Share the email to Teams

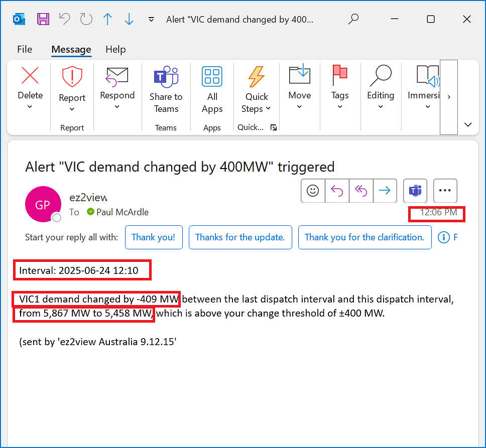(166, 90)
